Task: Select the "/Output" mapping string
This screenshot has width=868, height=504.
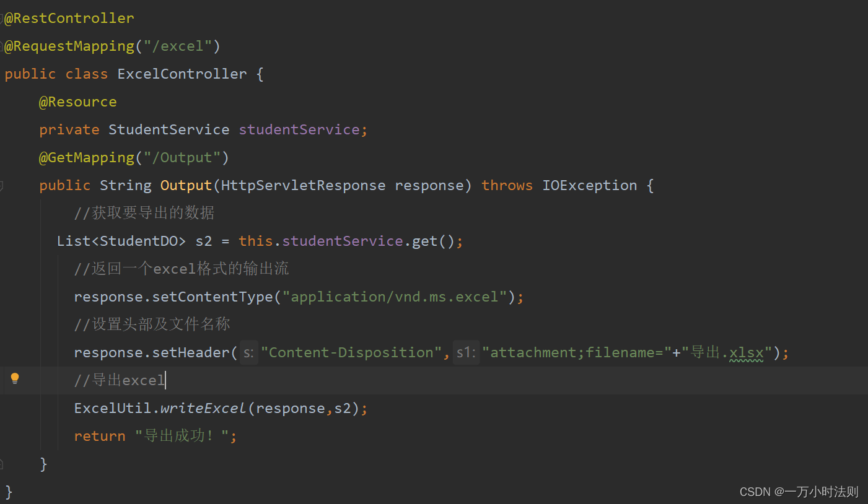Action: click(182, 157)
